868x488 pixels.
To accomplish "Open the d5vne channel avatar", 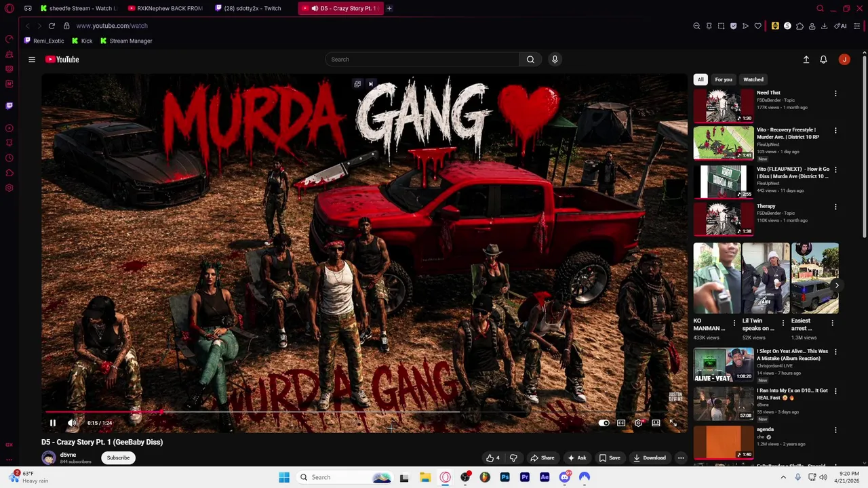I will tap(49, 457).
